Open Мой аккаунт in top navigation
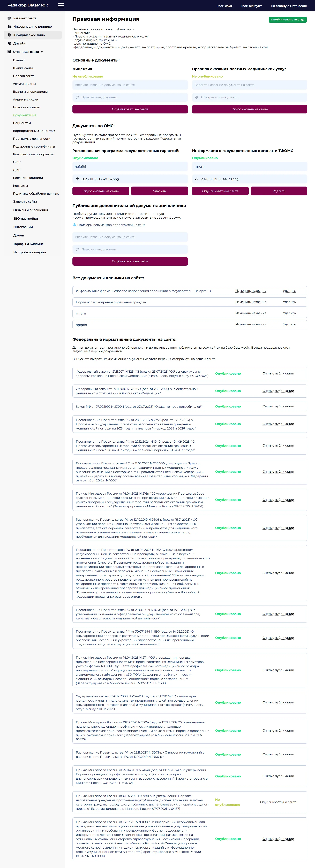Image resolution: width=315 pixels, height=868 pixels. coord(251,6)
